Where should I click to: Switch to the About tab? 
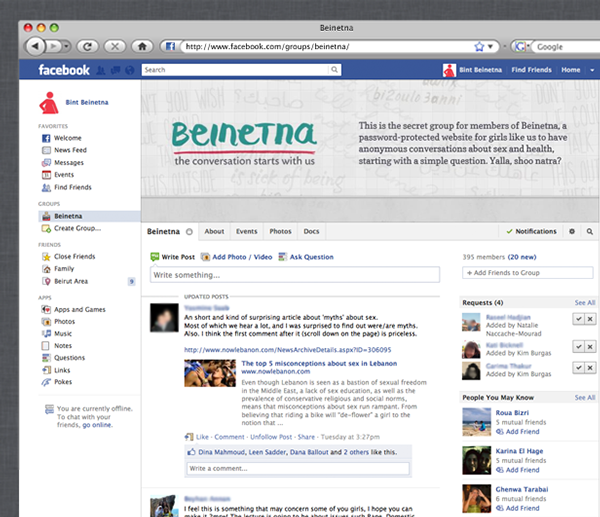tap(214, 231)
